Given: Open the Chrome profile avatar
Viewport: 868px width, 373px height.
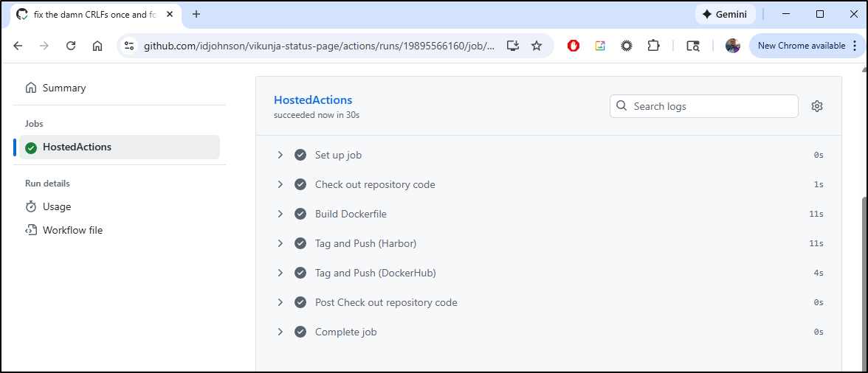Looking at the screenshot, I should pyautogui.click(x=732, y=46).
